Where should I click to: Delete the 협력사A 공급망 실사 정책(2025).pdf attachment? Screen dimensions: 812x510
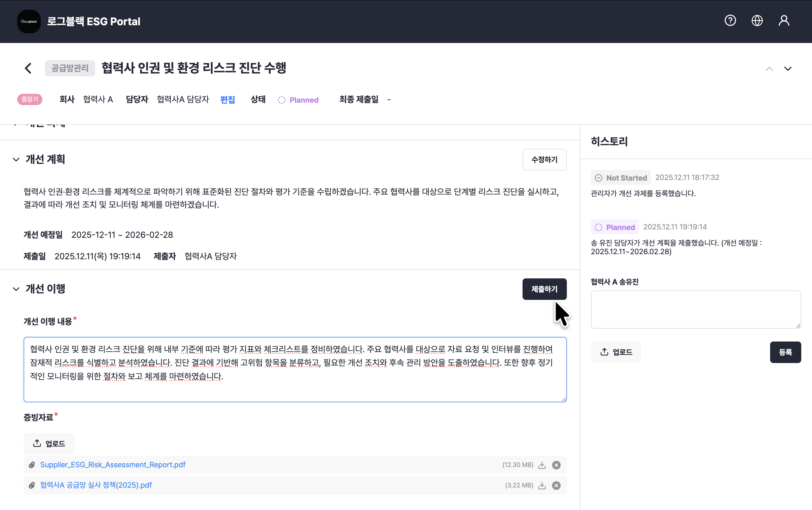(x=556, y=485)
